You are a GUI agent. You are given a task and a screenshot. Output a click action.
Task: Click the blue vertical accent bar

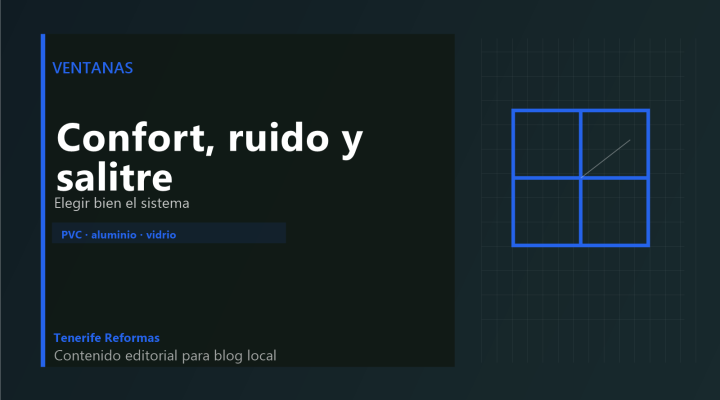click(x=43, y=200)
